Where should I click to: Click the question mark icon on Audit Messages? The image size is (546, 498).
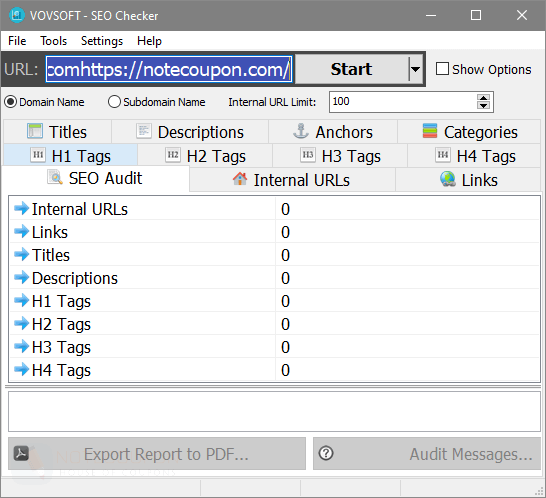click(326, 453)
